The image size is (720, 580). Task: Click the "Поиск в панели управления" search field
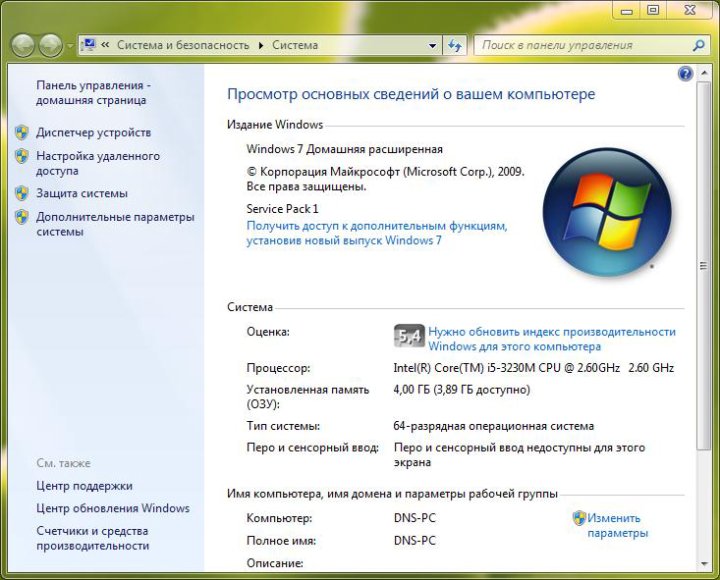click(580, 45)
